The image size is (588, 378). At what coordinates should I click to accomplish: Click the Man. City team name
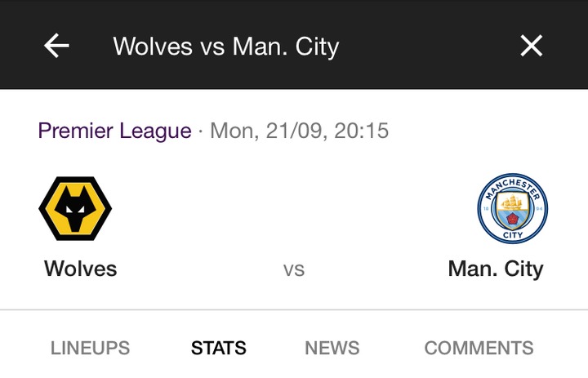[495, 269]
